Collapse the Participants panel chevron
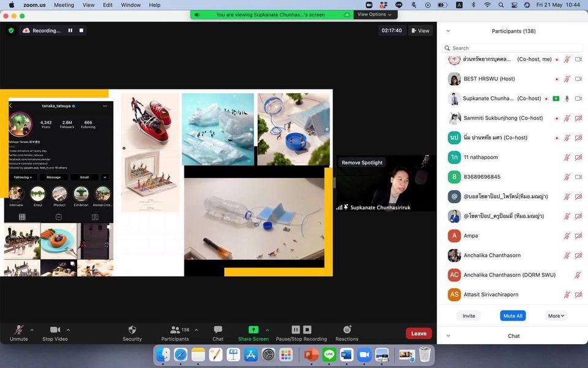588x368 pixels. [448, 31]
